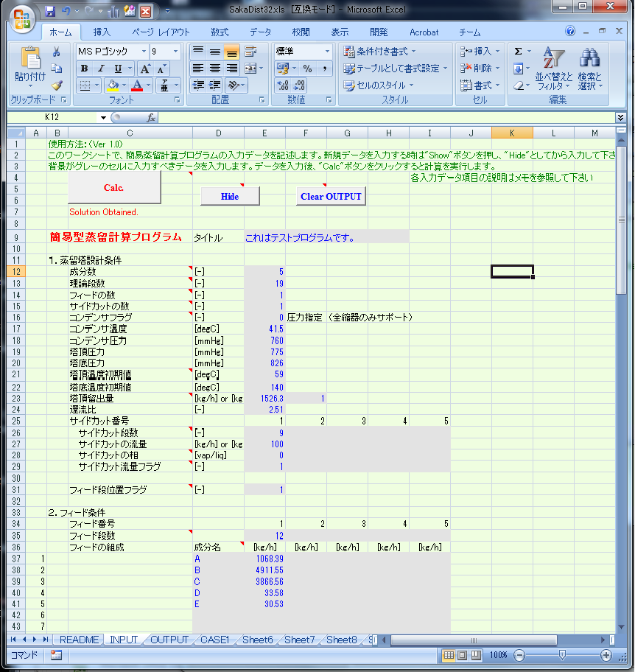The height and width of the screenshot is (672, 635).
Task: Zoom in with the plus button
Action: tap(606, 655)
